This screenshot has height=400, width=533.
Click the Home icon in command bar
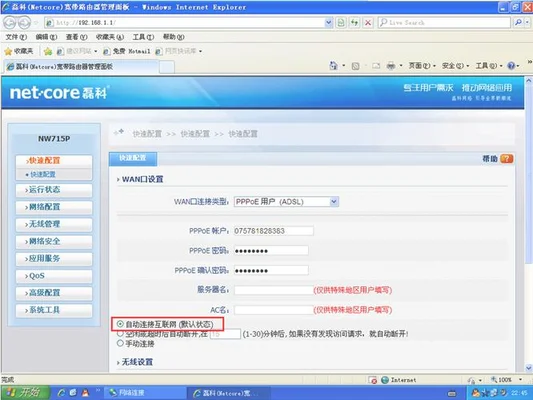click(x=333, y=66)
